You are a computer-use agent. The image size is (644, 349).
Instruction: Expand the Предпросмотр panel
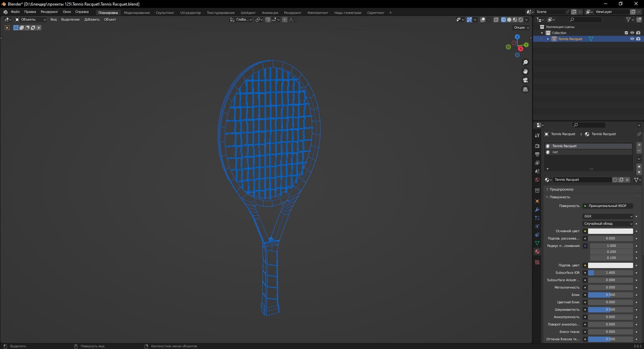(x=561, y=189)
